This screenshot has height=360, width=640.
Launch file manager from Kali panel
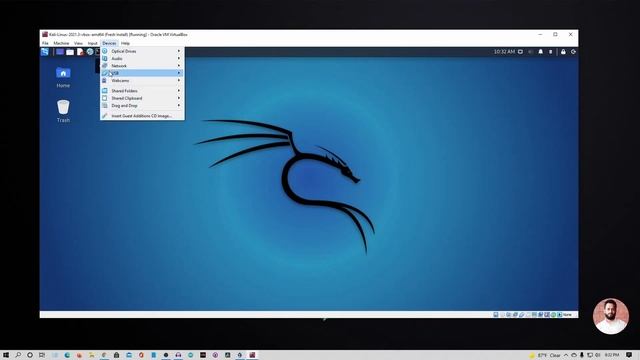pos(70,52)
